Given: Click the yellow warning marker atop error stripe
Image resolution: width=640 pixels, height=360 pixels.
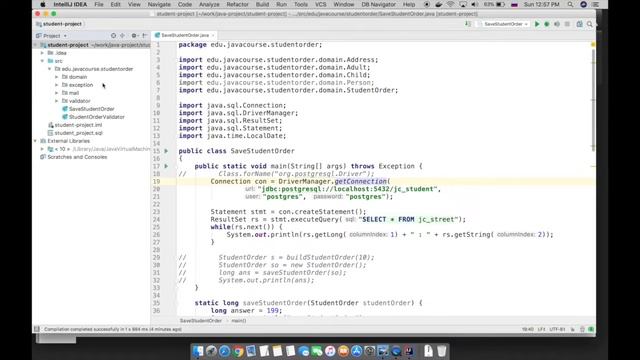Looking at the screenshot, I should [593, 44].
